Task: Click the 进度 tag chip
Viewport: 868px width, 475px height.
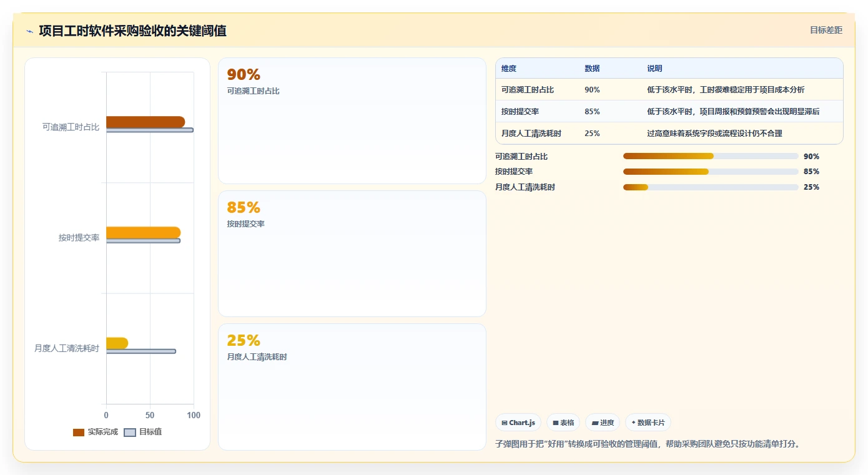Action: click(x=603, y=423)
